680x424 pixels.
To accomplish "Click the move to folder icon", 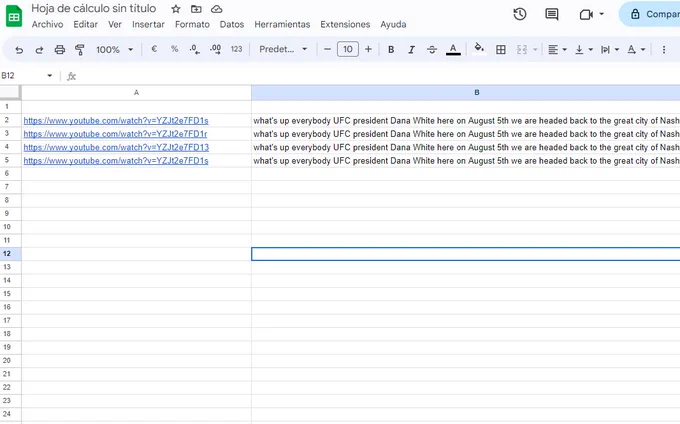I will pyautogui.click(x=196, y=9).
